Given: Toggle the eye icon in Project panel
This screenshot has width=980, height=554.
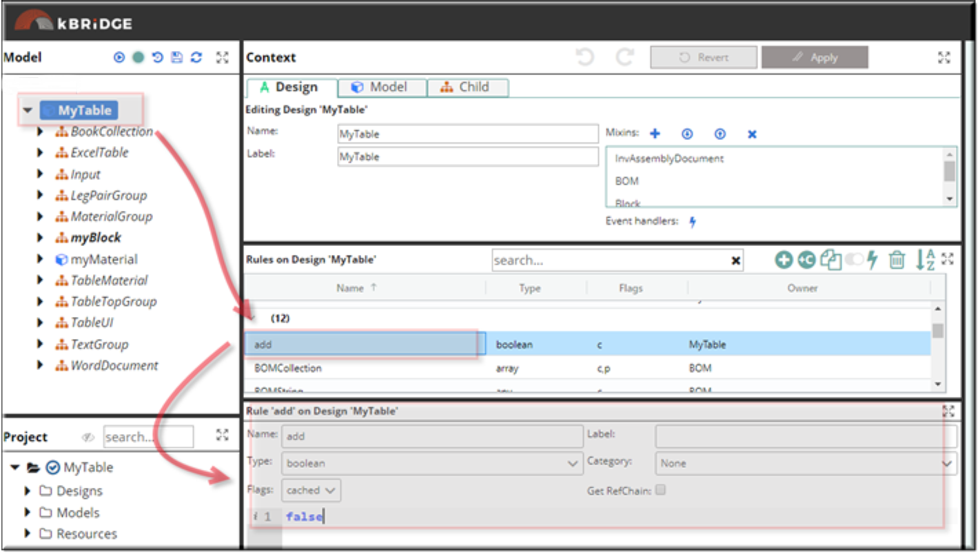Looking at the screenshot, I should click(88, 437).
